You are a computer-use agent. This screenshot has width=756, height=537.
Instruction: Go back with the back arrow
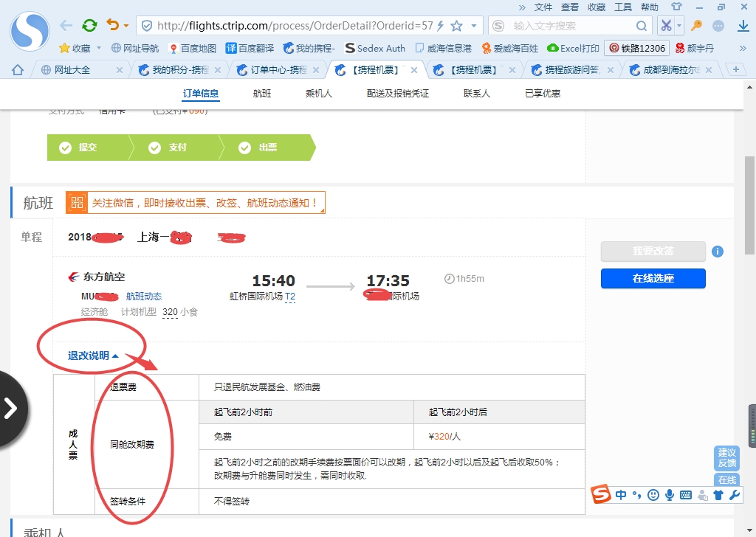(x=66, y=26)
